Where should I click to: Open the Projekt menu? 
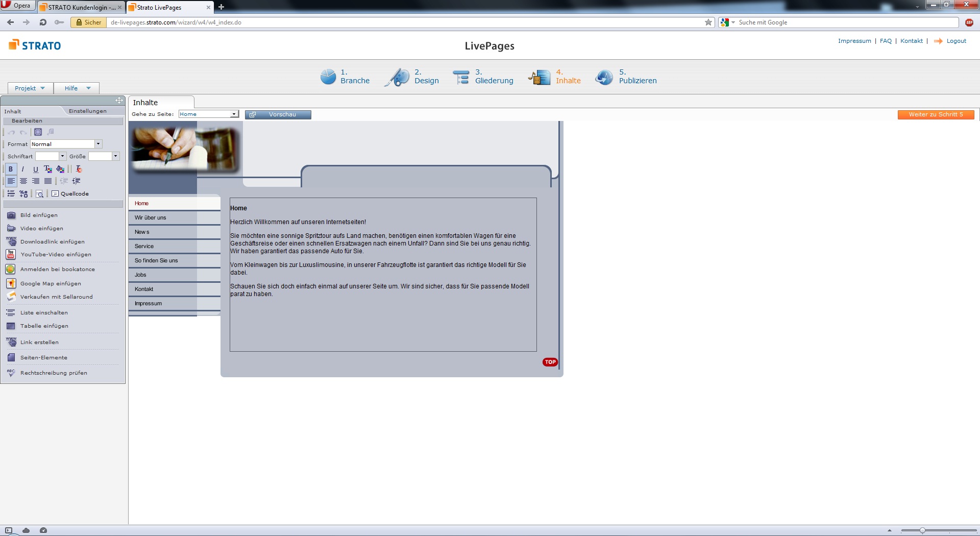(x=30, y=88)
